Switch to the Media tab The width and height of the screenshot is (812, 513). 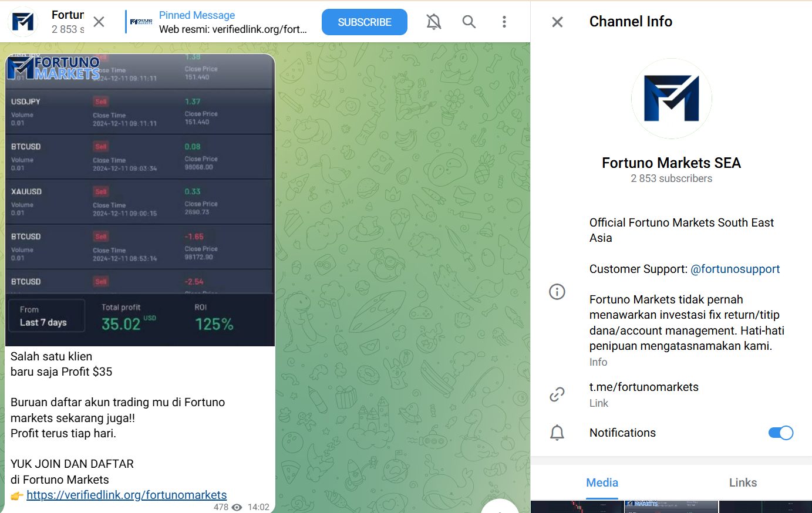(602, 482)
